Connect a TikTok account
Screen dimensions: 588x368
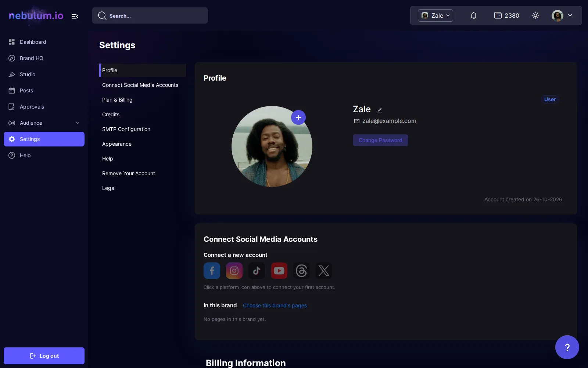pyautogui.click(x=257, y=271)
